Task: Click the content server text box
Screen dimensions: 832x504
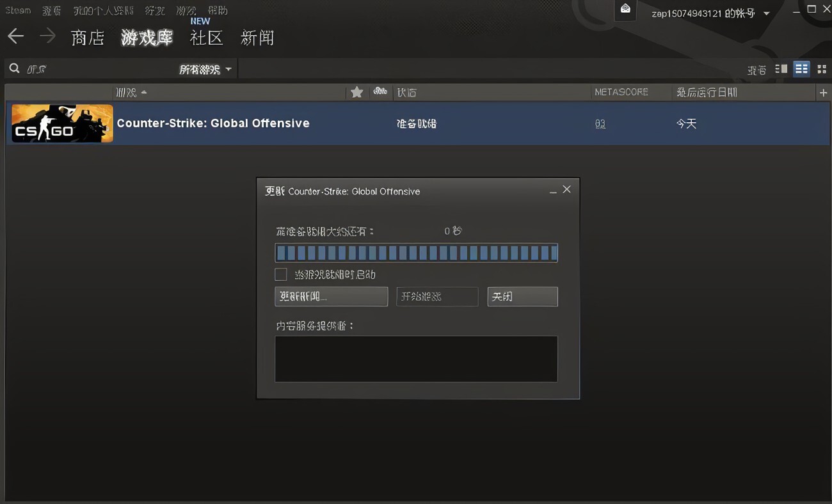Action: [416, 359]
